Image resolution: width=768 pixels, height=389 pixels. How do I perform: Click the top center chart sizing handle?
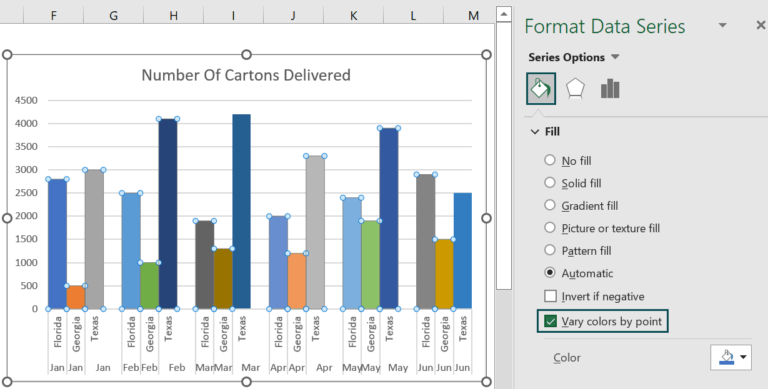(x=246, y=54)
